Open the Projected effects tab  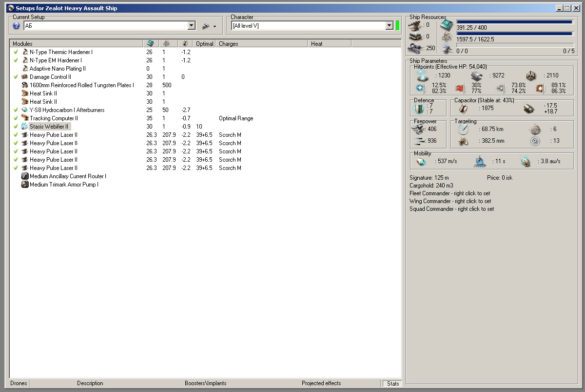[321, 383]
